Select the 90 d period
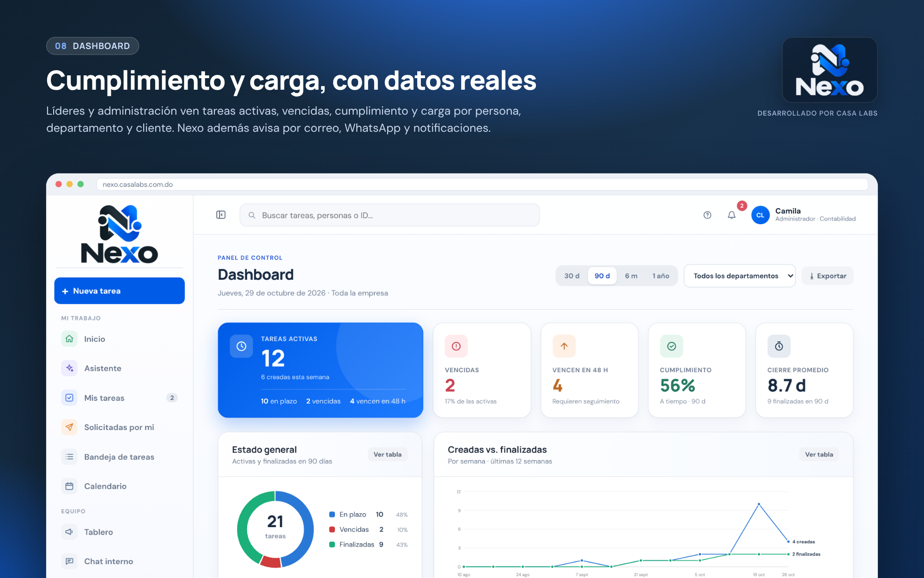 click(602, 276)
